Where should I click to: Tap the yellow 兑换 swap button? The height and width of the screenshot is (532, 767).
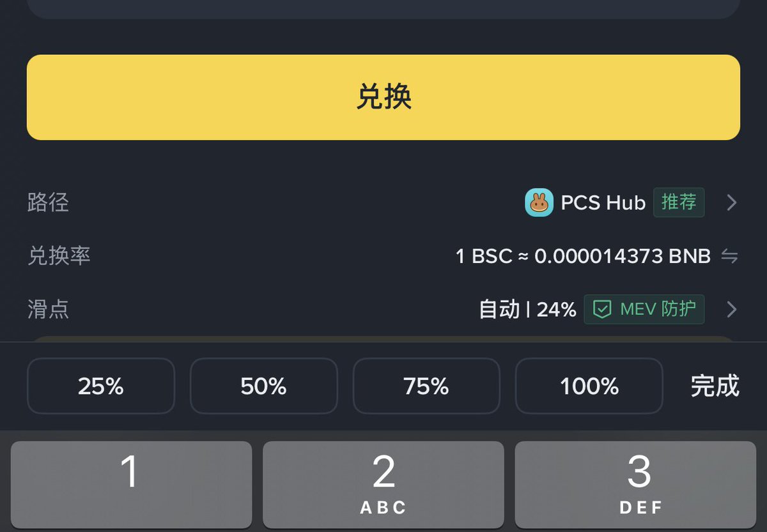point(383,97)
